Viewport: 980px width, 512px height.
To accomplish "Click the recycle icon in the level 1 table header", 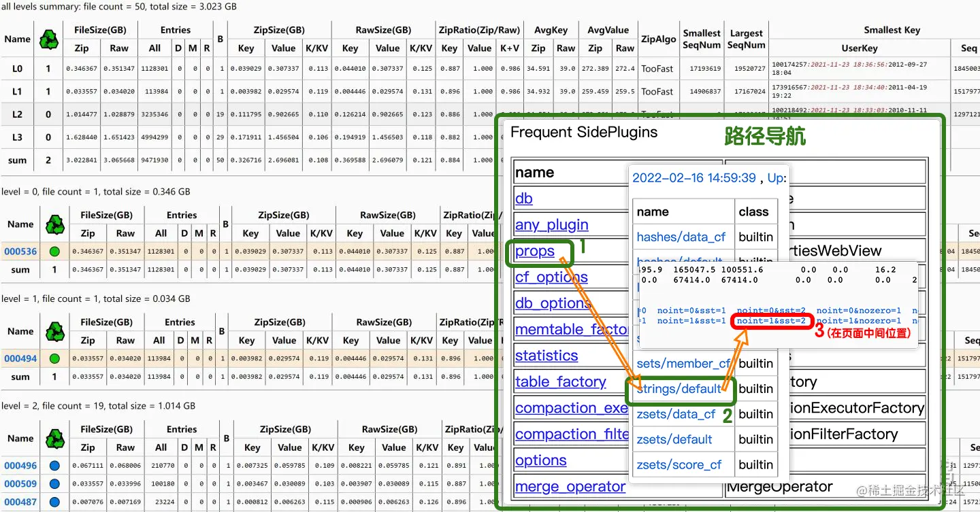I will coord(55,331).
